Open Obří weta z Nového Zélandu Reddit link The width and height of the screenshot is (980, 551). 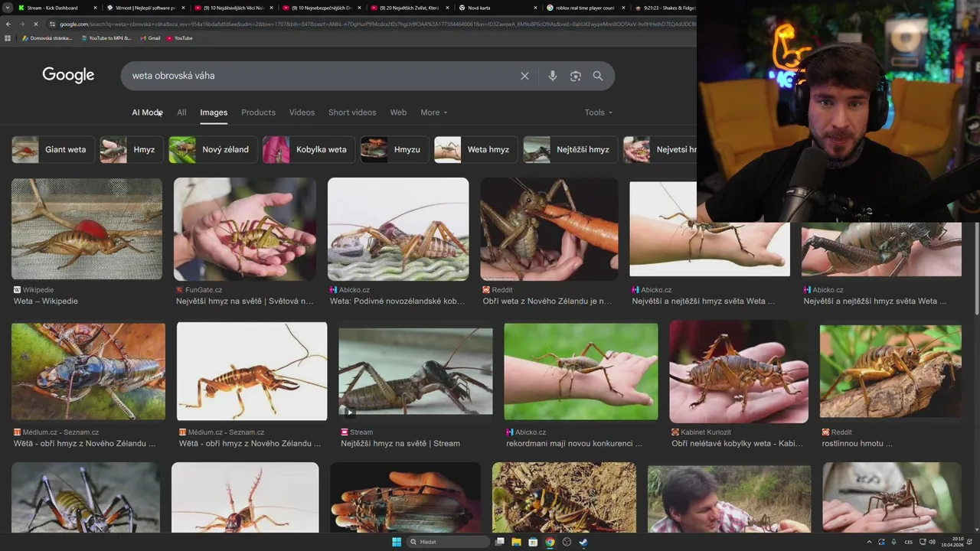point(547,302)
